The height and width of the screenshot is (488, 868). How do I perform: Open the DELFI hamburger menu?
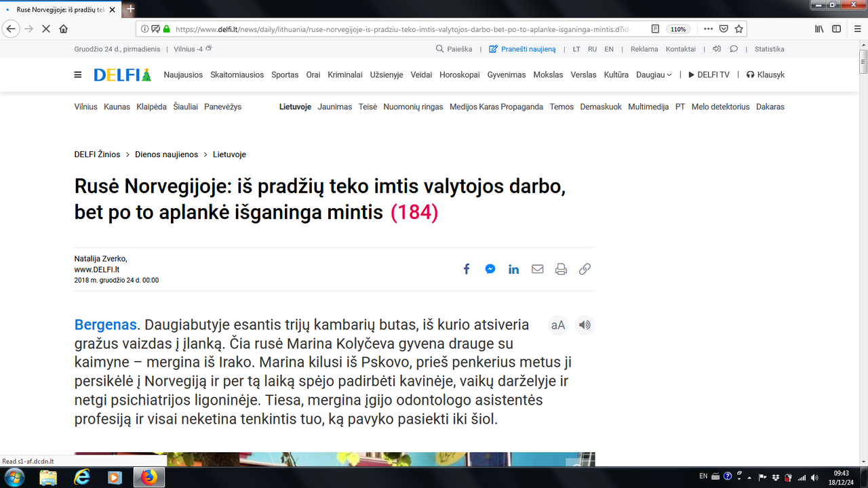coord(78,75)
